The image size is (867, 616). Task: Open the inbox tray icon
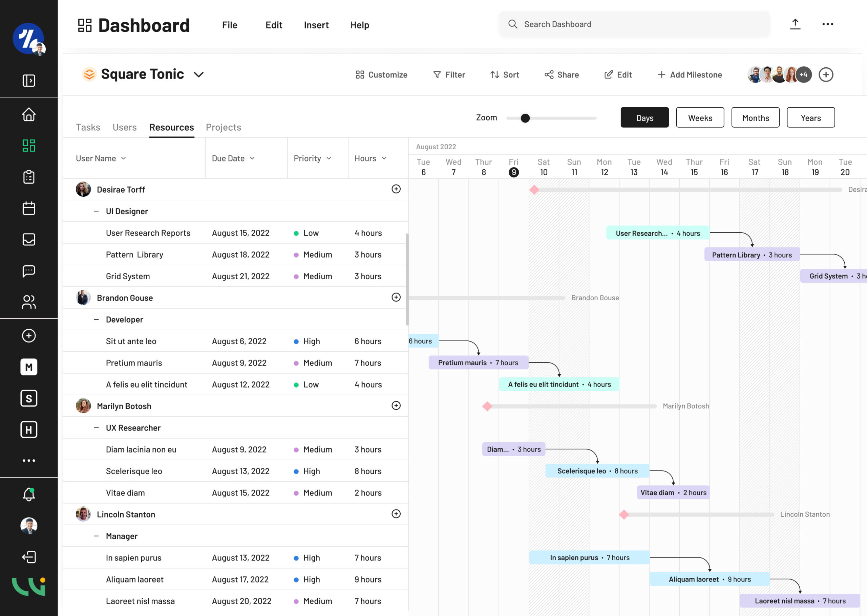[29, 239]
